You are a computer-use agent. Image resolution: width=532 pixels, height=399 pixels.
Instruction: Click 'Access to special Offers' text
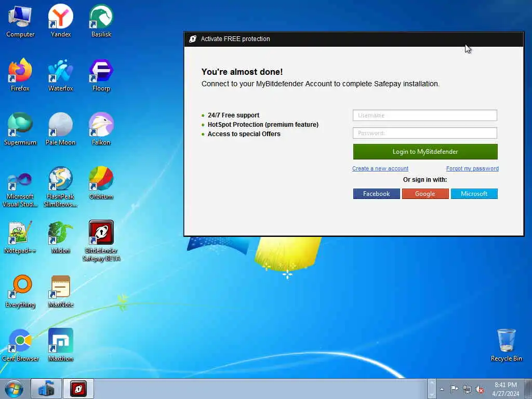[x=244, y=134]
